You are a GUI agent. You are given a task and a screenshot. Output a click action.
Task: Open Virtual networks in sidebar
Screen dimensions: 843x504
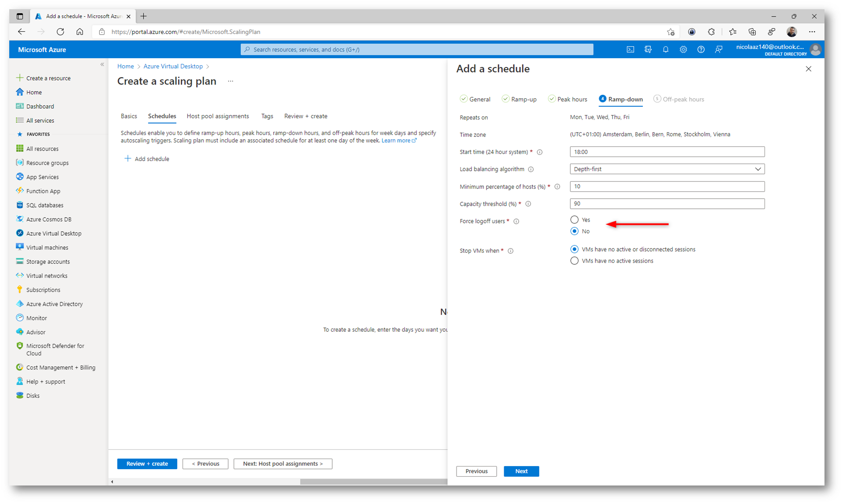(47, 275)
